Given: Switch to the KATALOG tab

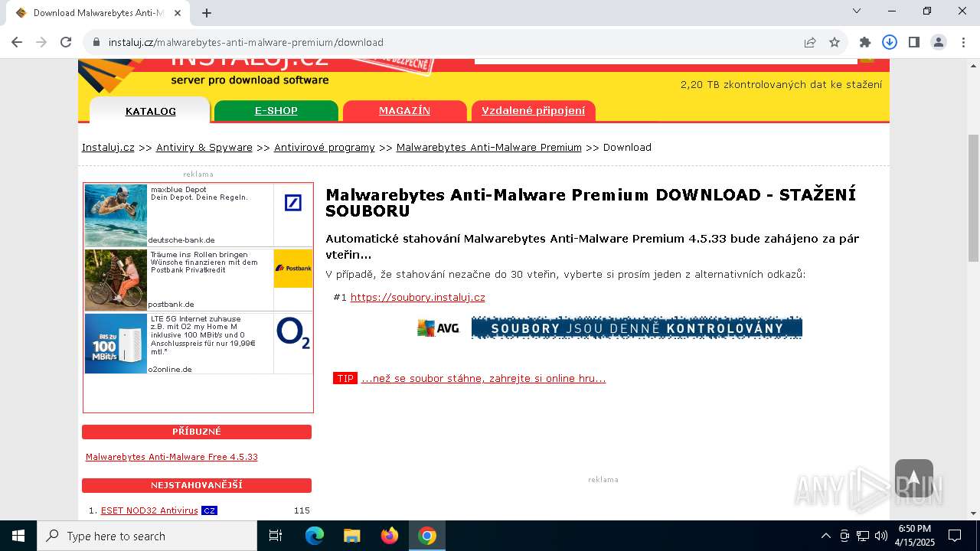Looking at the screenshot, I should click(151, 111).
